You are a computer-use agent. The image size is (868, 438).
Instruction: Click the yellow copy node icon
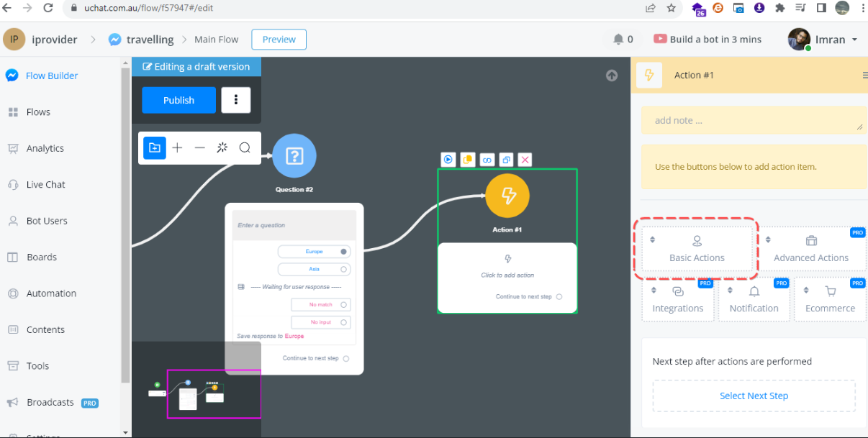tap(468, 160)
